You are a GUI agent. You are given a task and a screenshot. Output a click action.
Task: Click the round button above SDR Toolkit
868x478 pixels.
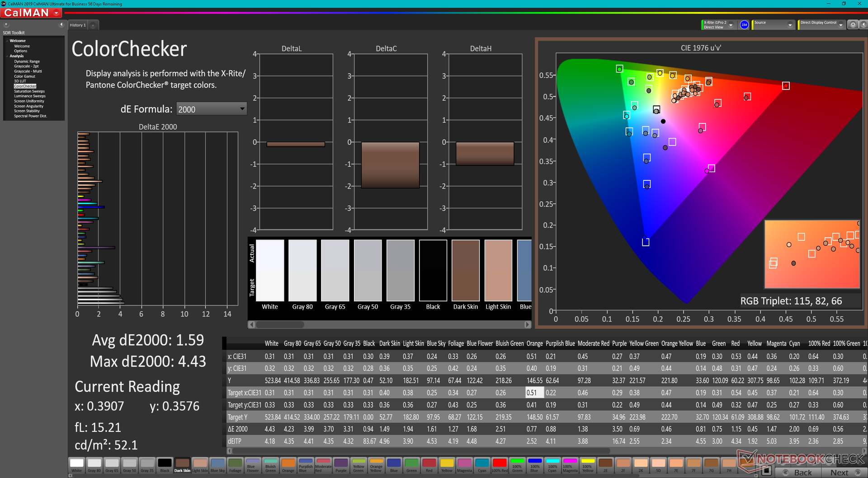point(6,25)
